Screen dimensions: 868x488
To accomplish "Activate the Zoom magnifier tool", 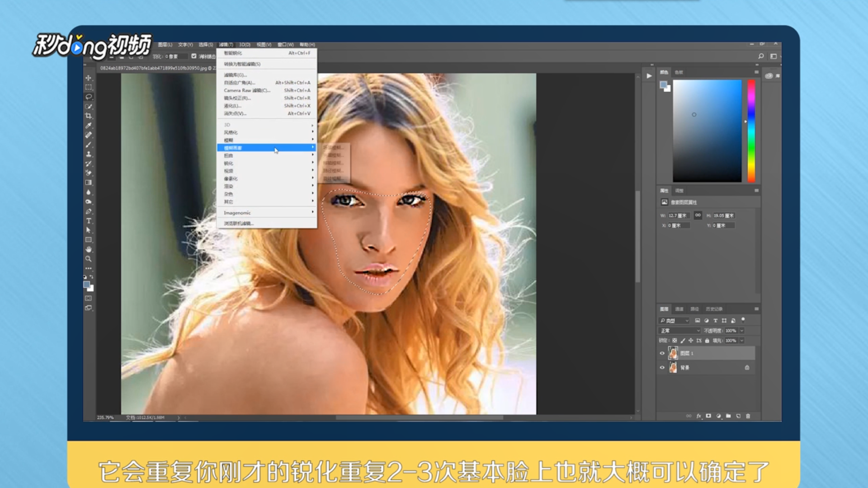I will point(89,259).
